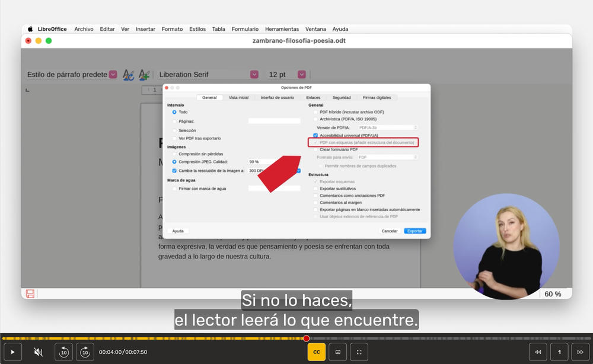The image size is (593, 364).
Task: Skip the video forward 10 seconds
Action: pyautogui.click(x=85, y=352)
